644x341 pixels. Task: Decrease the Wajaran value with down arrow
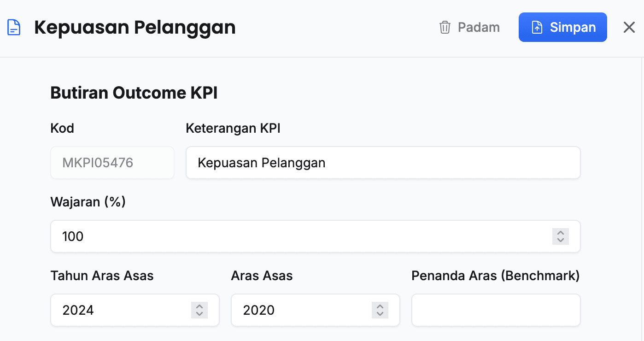tap(561, 240)
